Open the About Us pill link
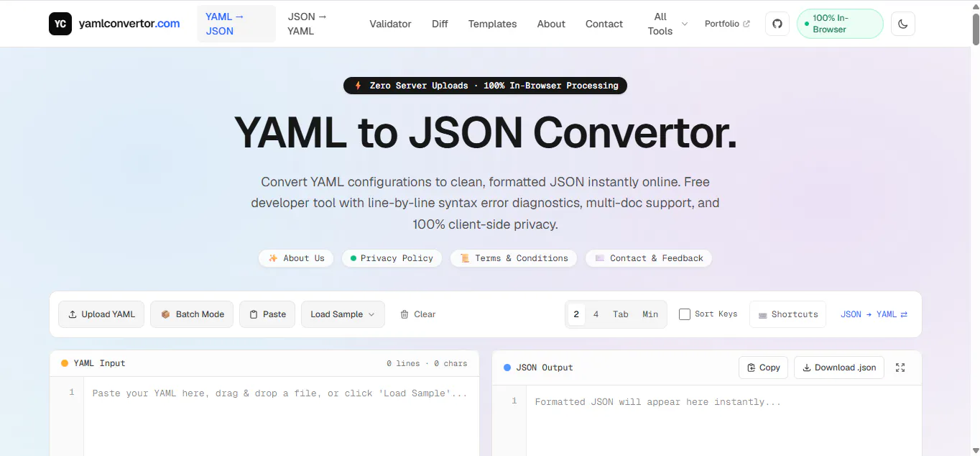980x456 pixels. point(296,258)
